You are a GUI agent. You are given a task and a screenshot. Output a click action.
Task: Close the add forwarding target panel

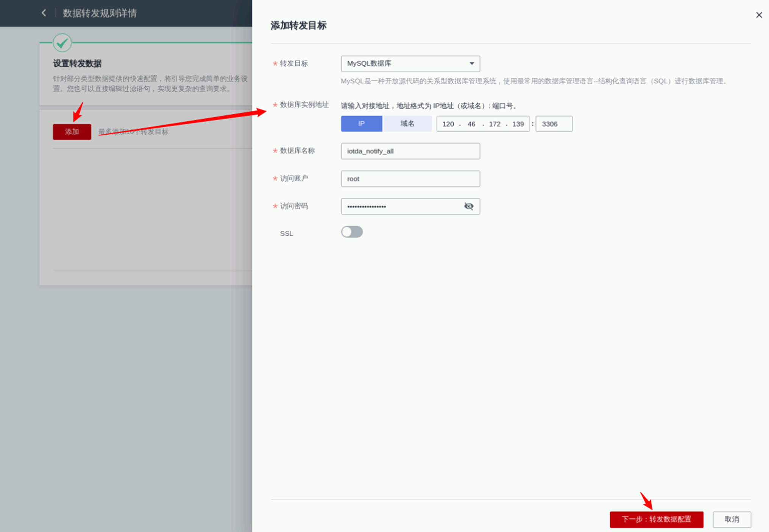tap(759, 15)
